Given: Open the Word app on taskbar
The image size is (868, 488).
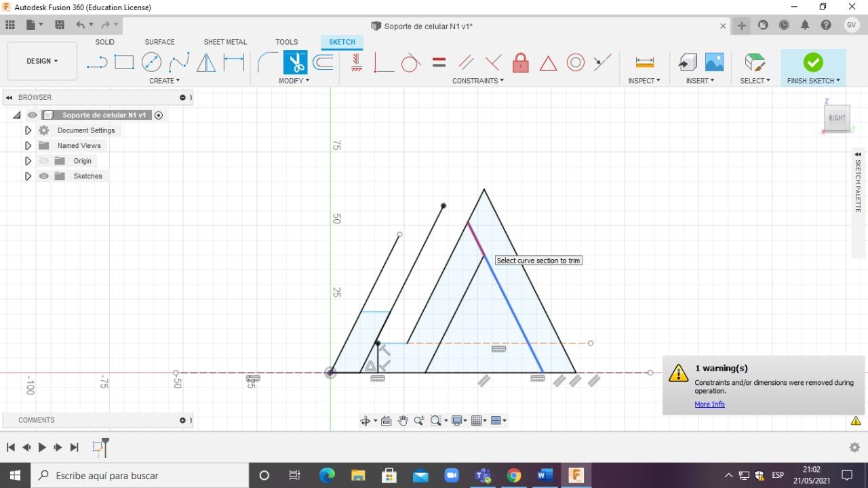Looking at the screenshot, I should click(x=545, y=475).
